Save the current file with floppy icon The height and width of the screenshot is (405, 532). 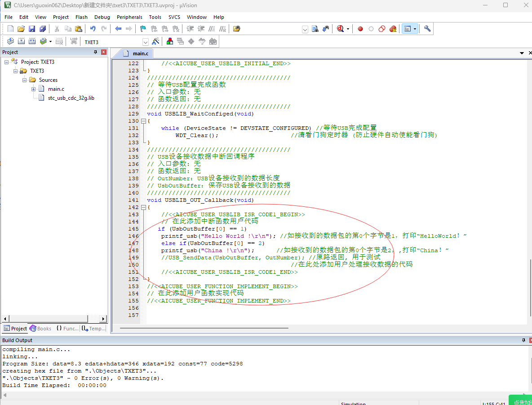(x=32, y=29)
